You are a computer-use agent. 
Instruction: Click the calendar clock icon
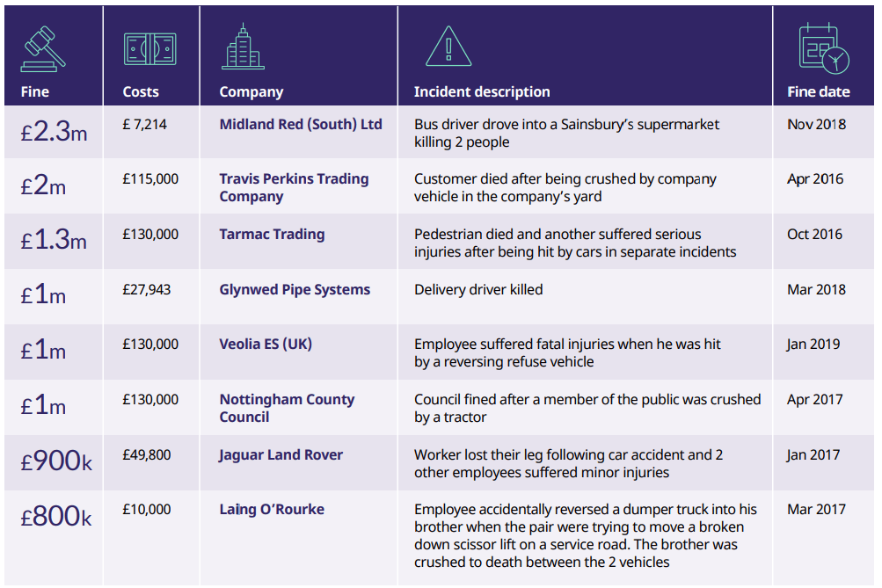(823, 47)
